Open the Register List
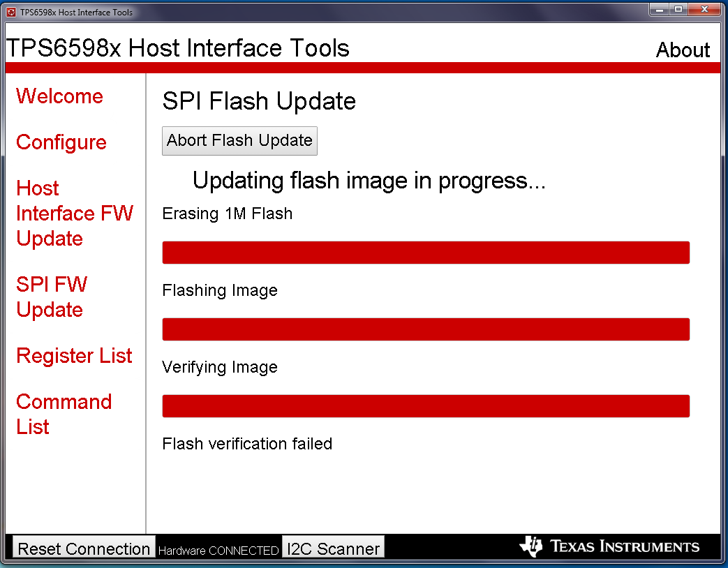This screenshot has width=728, height=568. [74, 356]
